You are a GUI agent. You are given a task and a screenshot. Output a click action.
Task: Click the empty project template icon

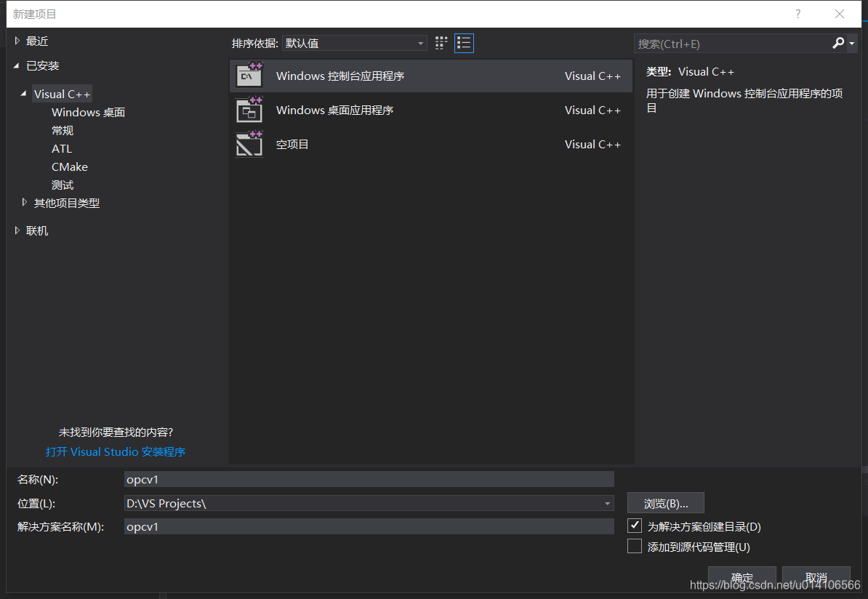point(249,145)
